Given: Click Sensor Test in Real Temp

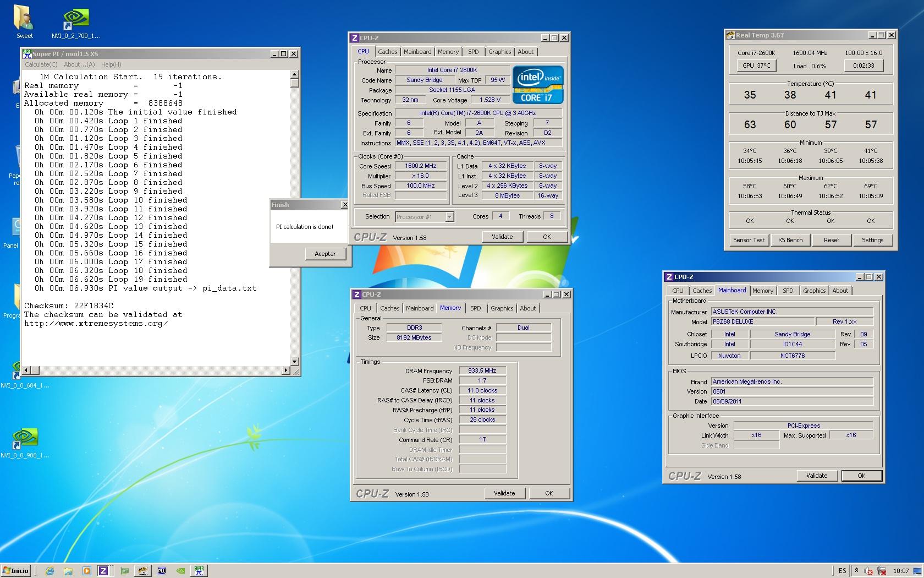Looking at the screenshot, I should pyautogui.click(x=749, y=240).
